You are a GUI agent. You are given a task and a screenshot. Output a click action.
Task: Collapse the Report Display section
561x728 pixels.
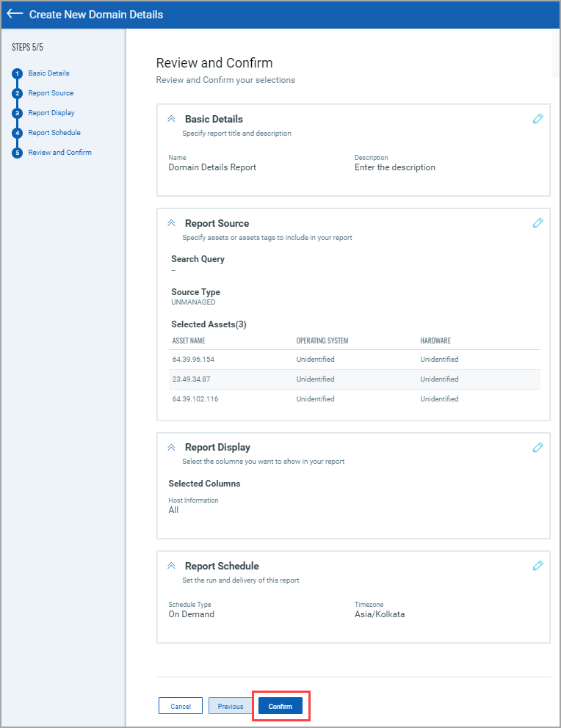(x=171, y=447)
